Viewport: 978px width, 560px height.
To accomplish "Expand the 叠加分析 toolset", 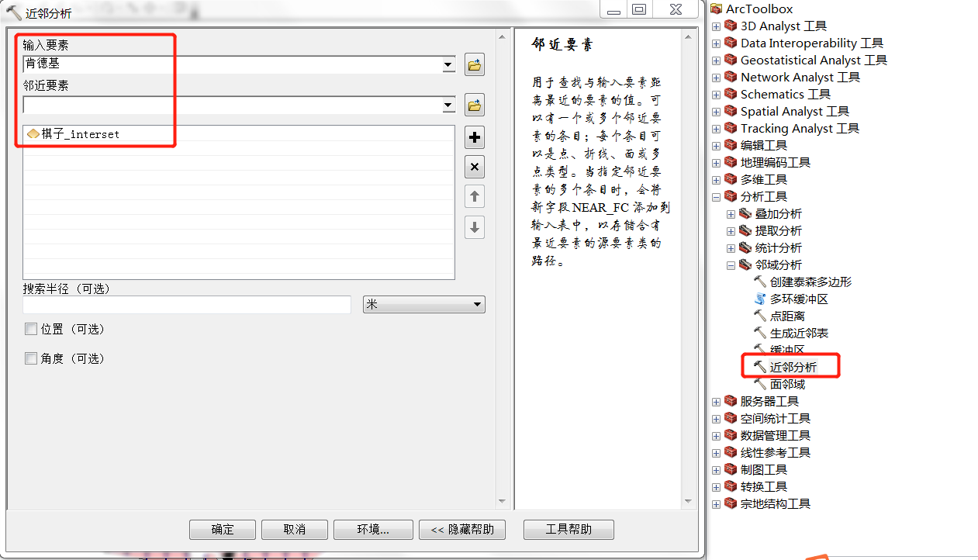I will coord(731,213).
